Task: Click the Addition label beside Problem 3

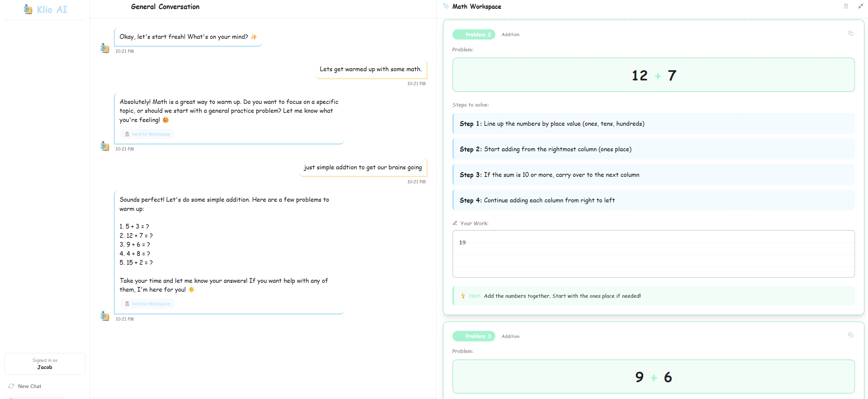Action: coord(510,336)
